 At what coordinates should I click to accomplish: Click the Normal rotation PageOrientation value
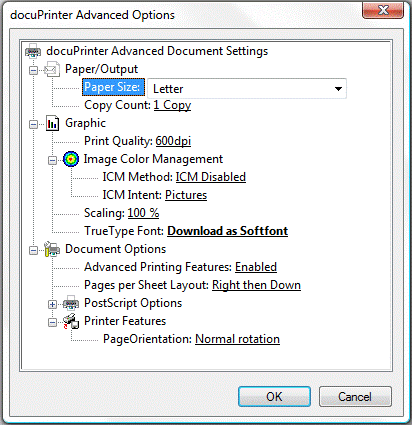coord(237,339)
